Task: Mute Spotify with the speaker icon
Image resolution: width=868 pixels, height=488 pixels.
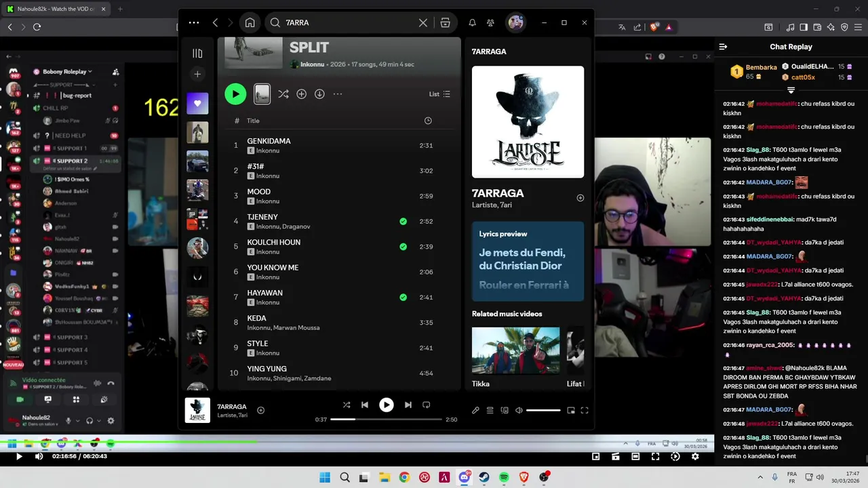Action: [x=519, y=410]
